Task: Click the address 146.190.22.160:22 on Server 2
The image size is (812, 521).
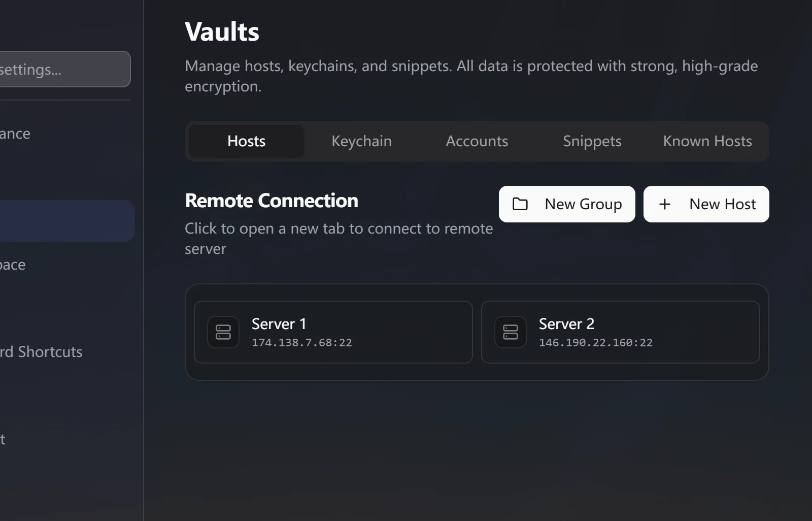Action: pos(596,342)
